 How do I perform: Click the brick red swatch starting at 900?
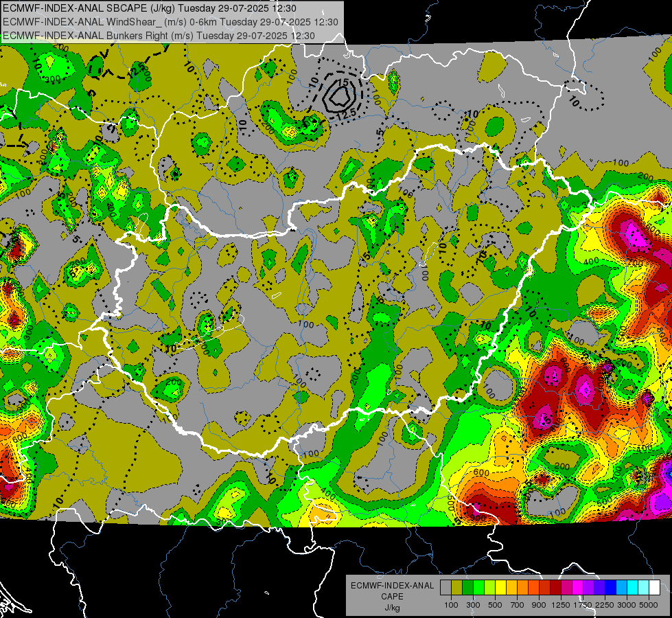(x=545, y=588)
